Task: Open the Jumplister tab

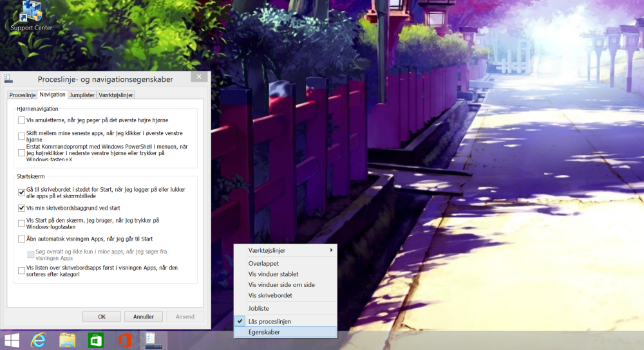Action: pos(82,95)
